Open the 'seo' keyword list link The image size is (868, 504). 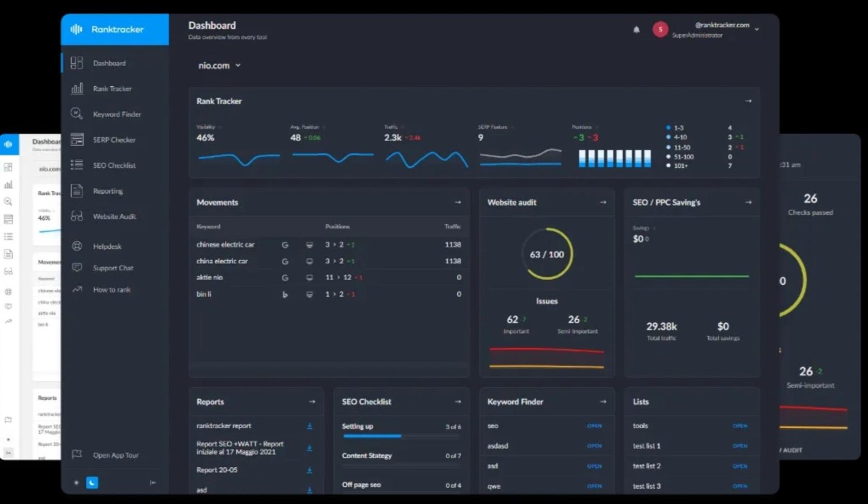point(595,426)
